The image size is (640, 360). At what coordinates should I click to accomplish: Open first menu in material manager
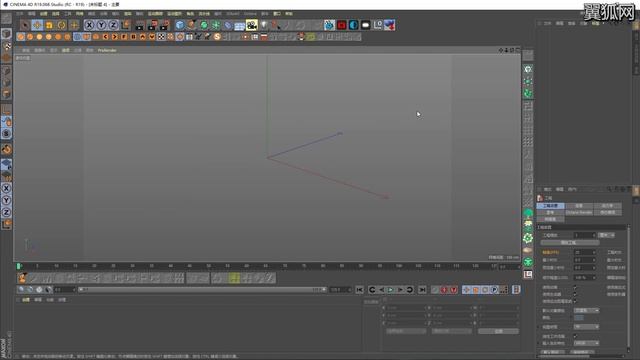tap(26, 300)
